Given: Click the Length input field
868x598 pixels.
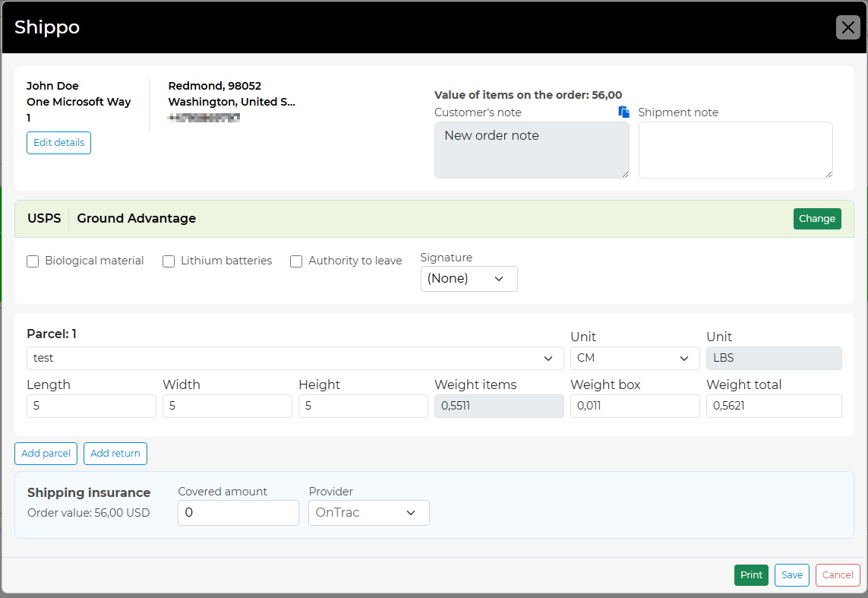Looking at the screenshot, I should (x=91, y=407).
